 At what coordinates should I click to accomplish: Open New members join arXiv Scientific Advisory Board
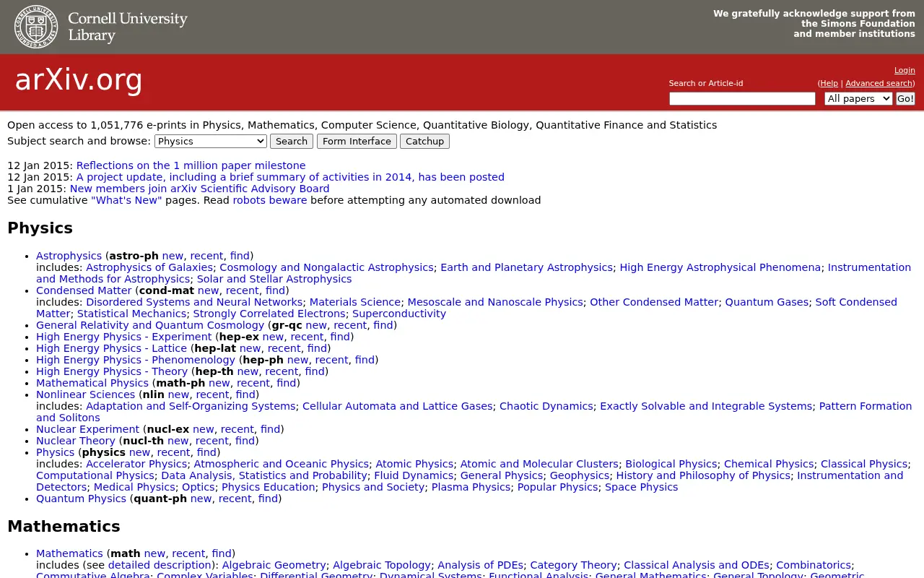click(x=200, y=189)
